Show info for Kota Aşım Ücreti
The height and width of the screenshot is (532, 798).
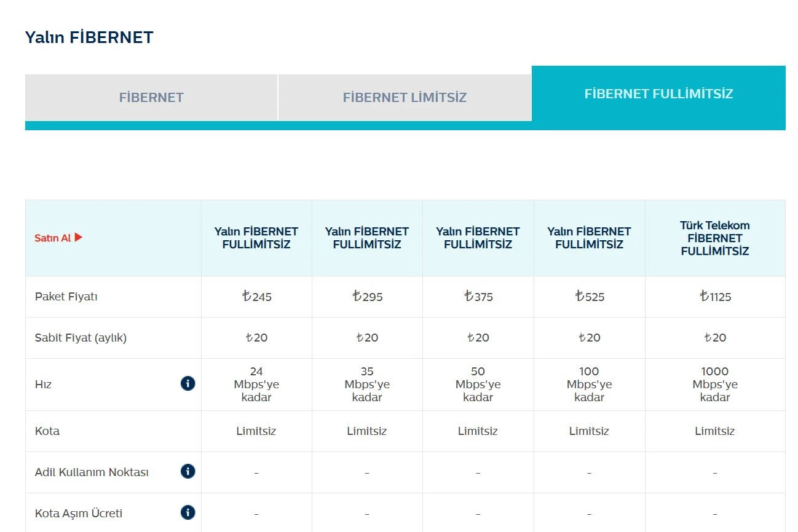(188, 512)
